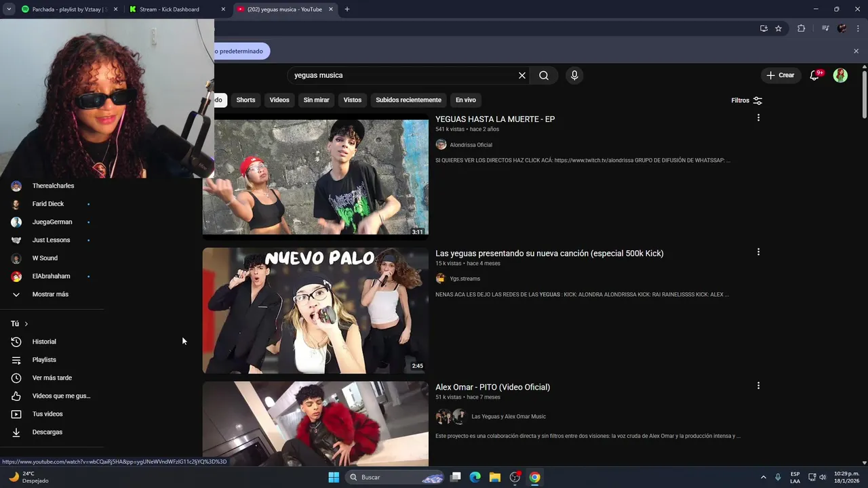This screenshot has width=868, height=488.
Task: Open Windows Start menu
Action: point(334,477)
